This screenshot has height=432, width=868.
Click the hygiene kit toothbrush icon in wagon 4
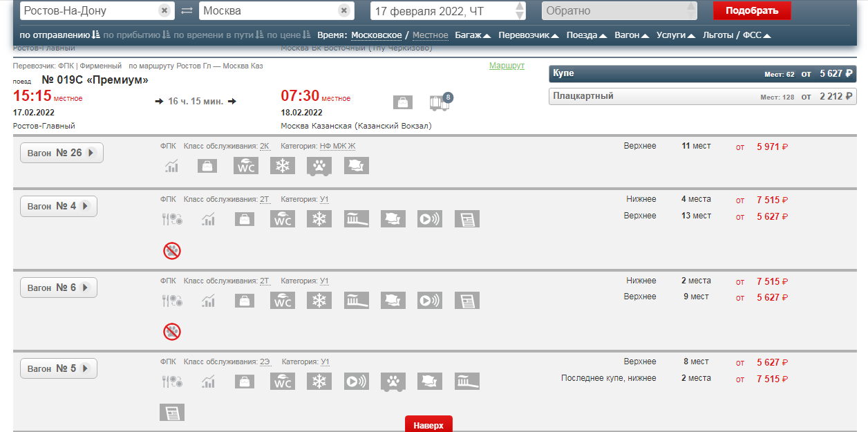356,219
